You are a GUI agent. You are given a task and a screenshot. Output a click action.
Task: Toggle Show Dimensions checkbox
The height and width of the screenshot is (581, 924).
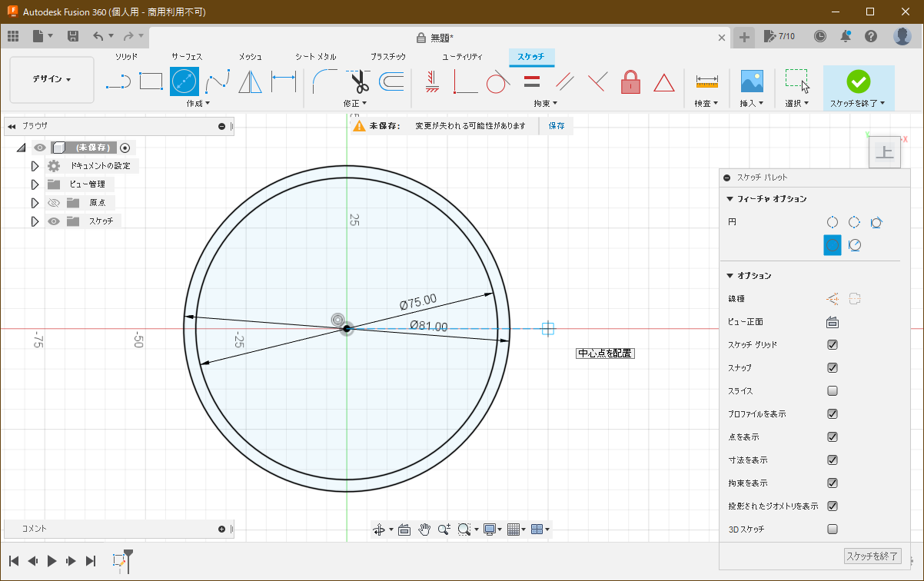pyautogui.click(x=833, y=460)
